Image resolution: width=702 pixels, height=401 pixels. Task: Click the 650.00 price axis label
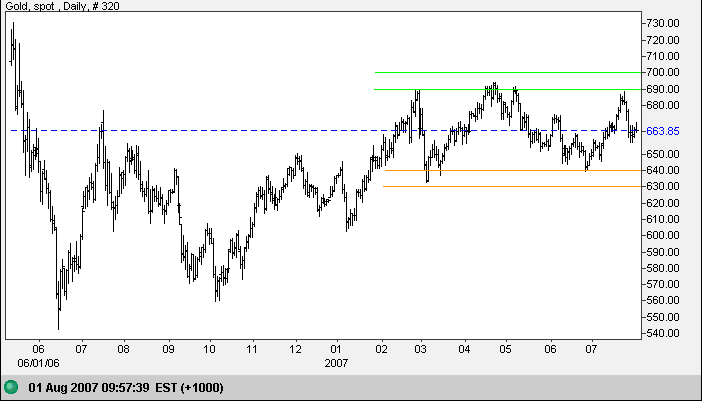[x=663, y=154]
